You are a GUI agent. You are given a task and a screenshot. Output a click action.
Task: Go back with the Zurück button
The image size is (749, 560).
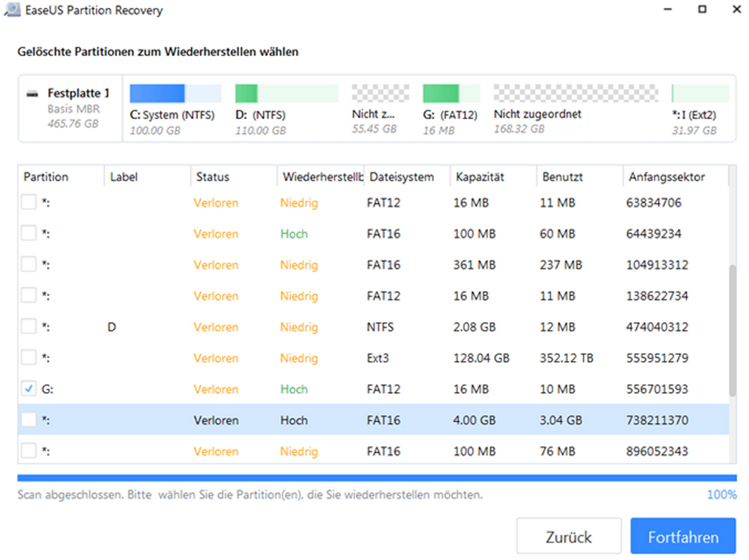point(568,537)
